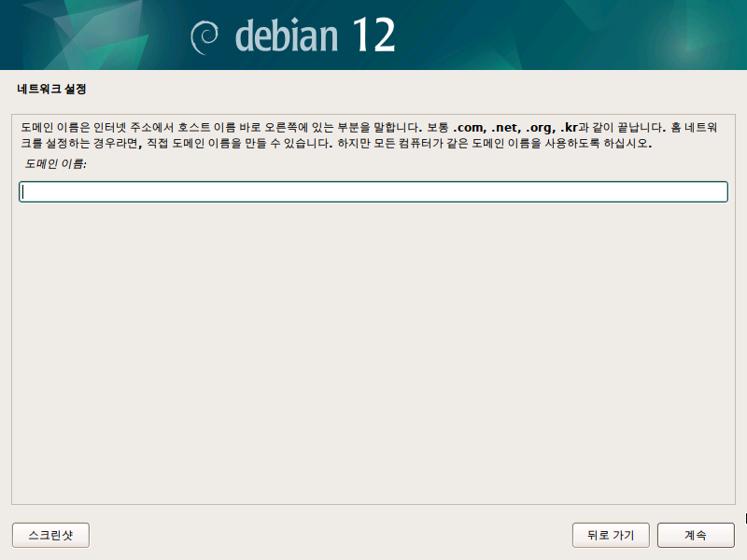Click the second line beginning with 크를 설정하는
This screenshot has height=560, width=747.
336,144
